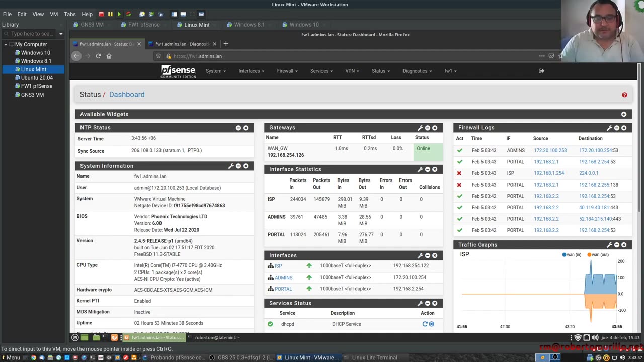Open the Firewall dropdown menu
The height and width of the screenshot is (362, 644).
click(287, 71)
